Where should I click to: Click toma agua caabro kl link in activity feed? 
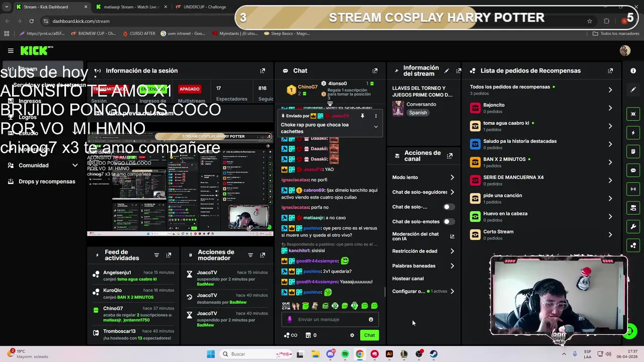point(137,279)
